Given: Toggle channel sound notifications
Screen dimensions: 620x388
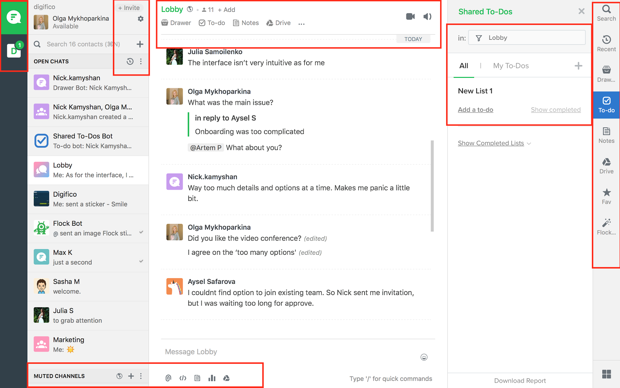Looking at the screenshot, I should point(427,17).
